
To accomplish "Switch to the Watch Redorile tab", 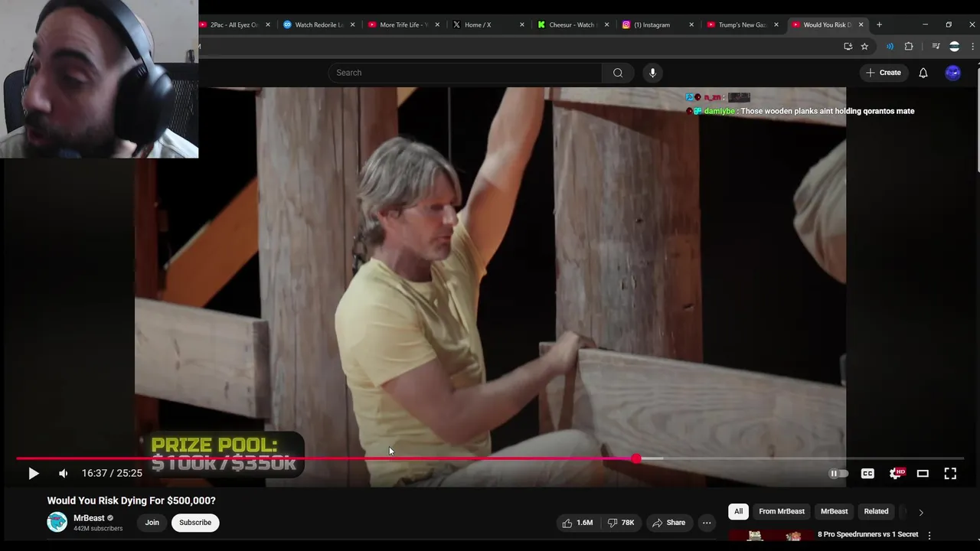I will coord(318,24).
